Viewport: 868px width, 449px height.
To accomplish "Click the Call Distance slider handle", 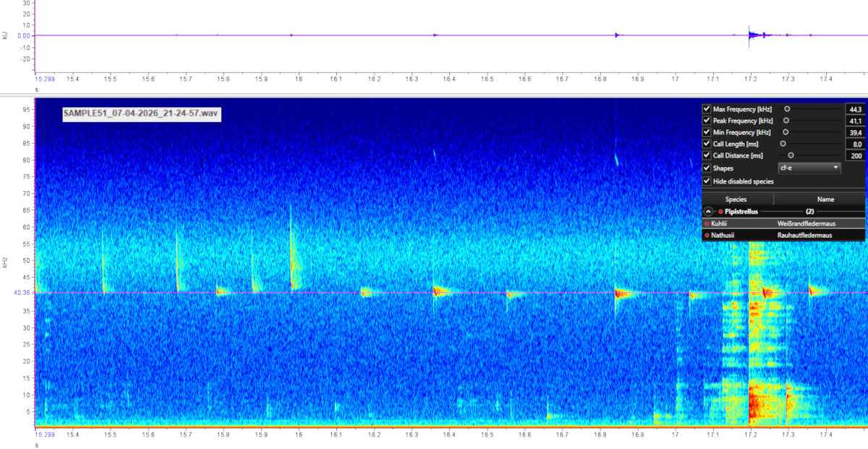I will (791, 155).
